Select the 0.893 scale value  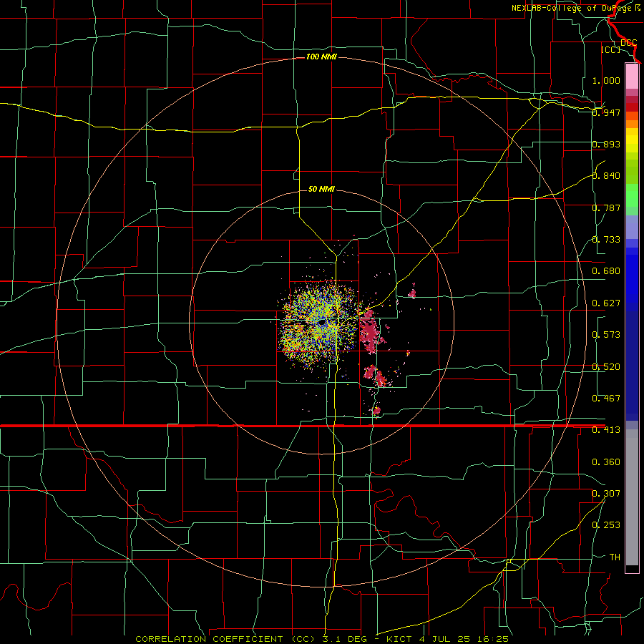pyautogui.click(x=606, y=144)
